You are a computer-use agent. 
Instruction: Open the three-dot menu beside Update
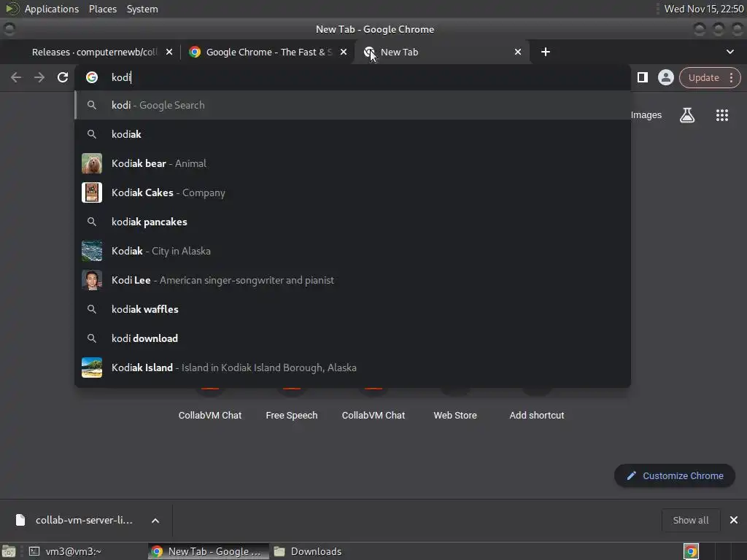point(731,77)
